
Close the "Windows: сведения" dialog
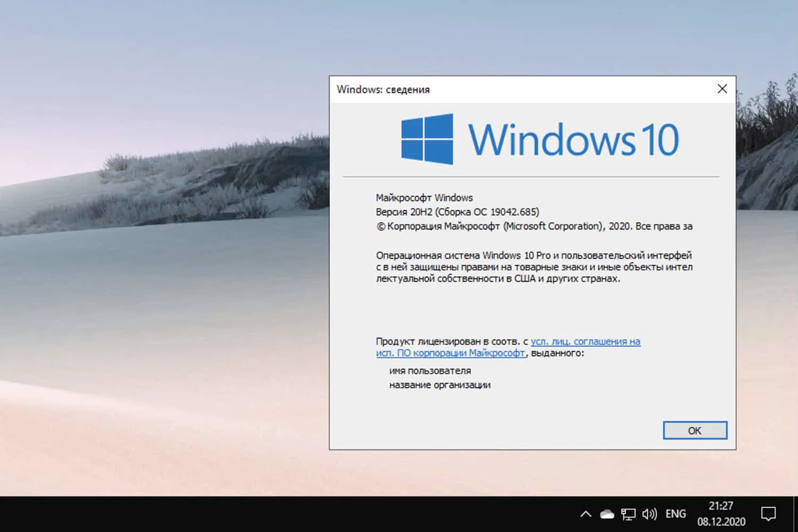pos(722,89)
